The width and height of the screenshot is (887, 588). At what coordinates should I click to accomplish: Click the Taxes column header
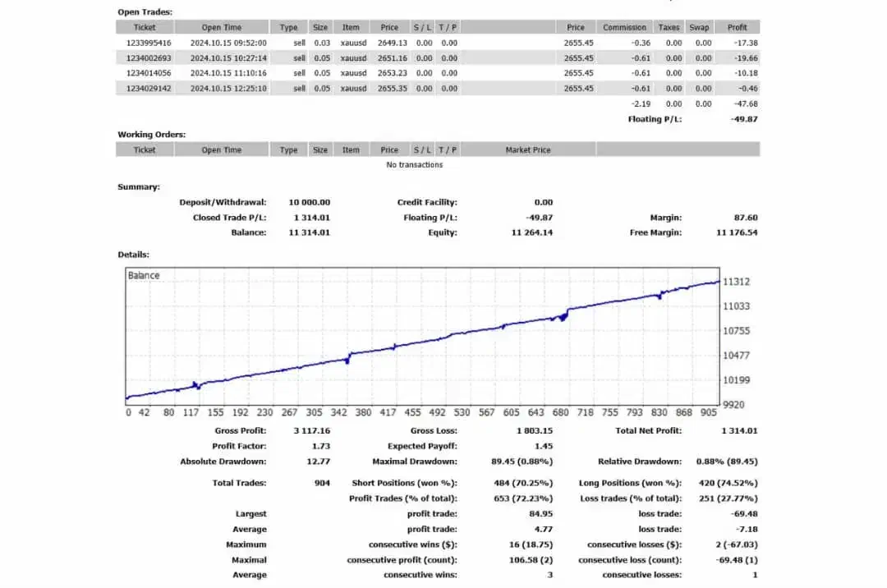coord(669,27)
